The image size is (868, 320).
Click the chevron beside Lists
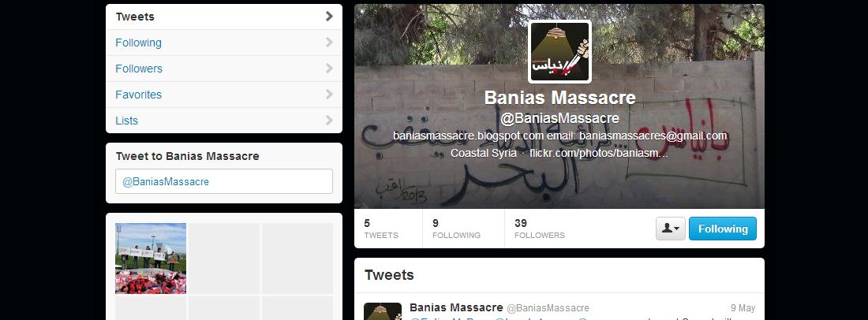click(x=329, y=121)
